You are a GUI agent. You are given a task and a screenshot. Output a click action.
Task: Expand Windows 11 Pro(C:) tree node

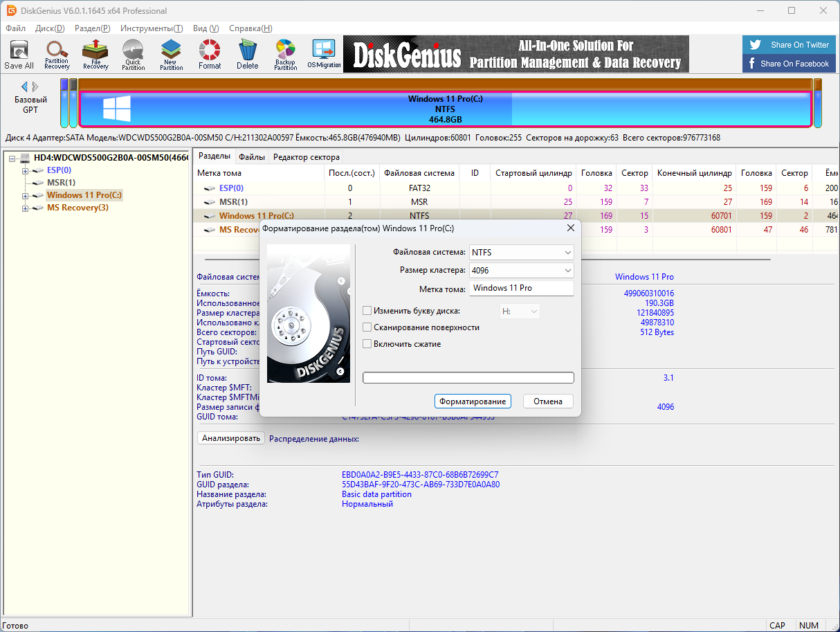(x=26, y=196)
